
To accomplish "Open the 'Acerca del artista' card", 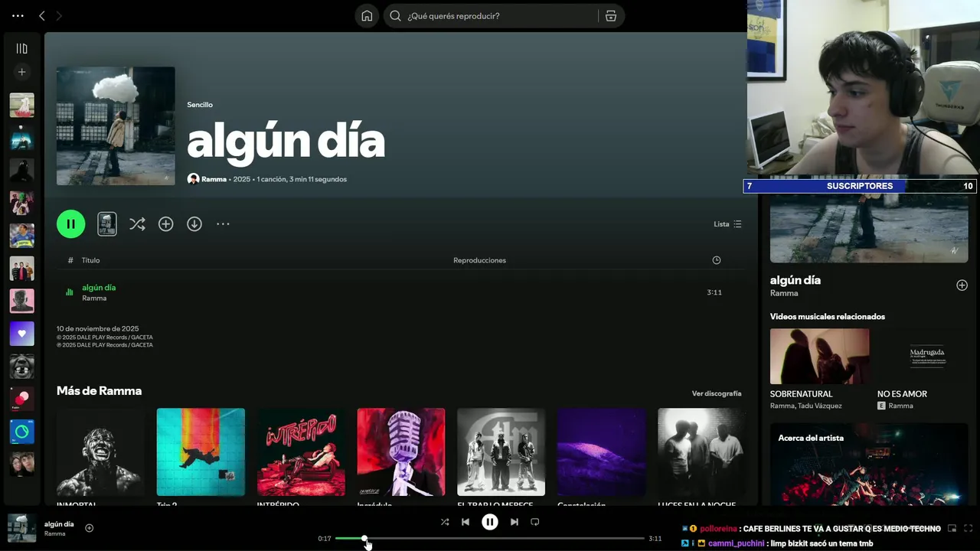I will pyautogui.click(x=869, y=464).
